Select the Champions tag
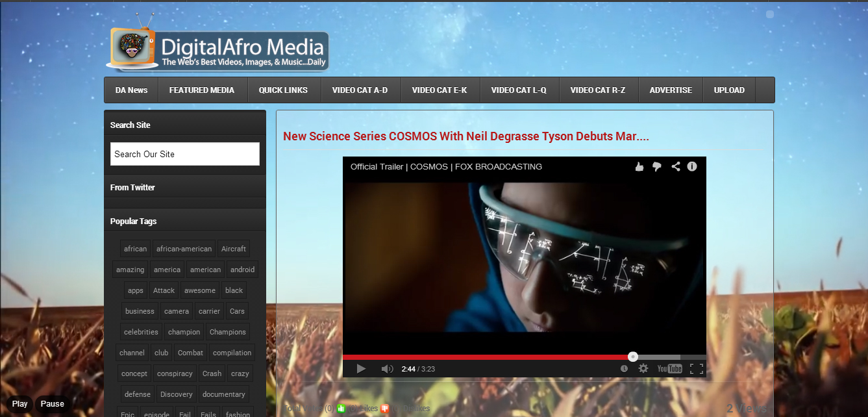868x417 pixels. coord(227,332)
